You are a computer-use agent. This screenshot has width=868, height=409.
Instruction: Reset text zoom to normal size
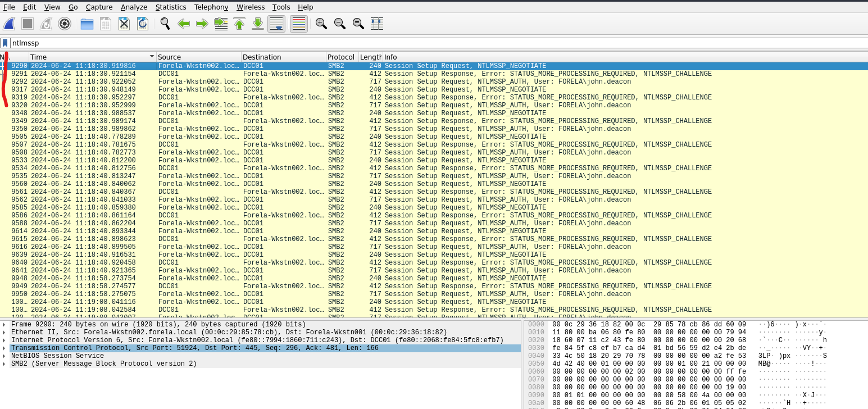click(x=358, y=24)
